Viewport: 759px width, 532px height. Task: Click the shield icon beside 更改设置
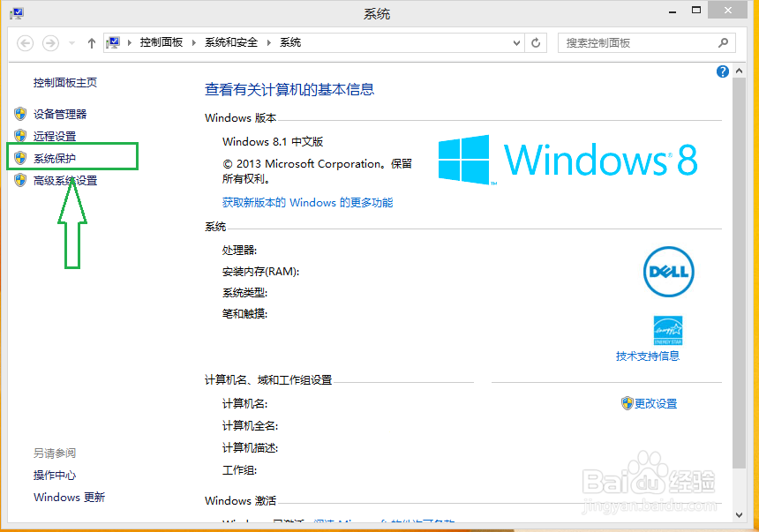coord(627,403)
